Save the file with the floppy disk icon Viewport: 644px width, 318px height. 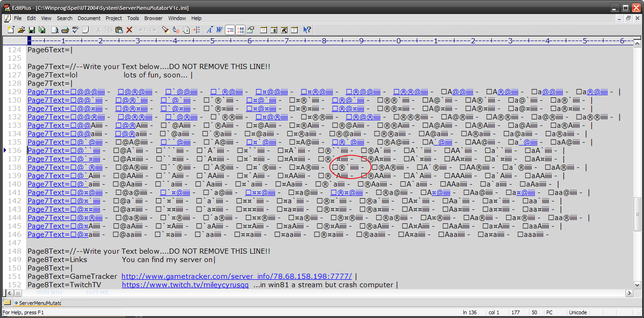coord(32,30)
